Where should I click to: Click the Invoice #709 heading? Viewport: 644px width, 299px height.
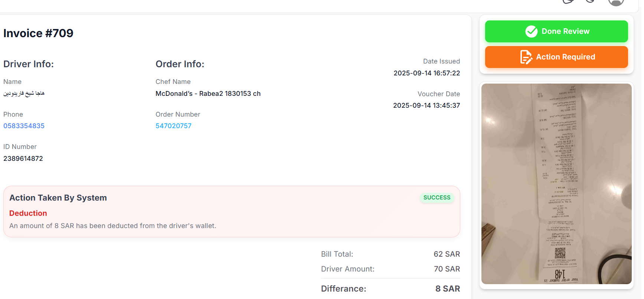[x=38, y=33]
